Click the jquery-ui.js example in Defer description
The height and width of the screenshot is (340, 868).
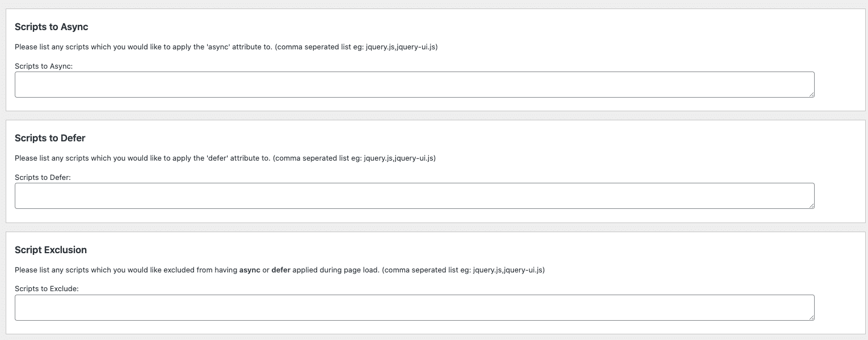click(x=412, y=158)
